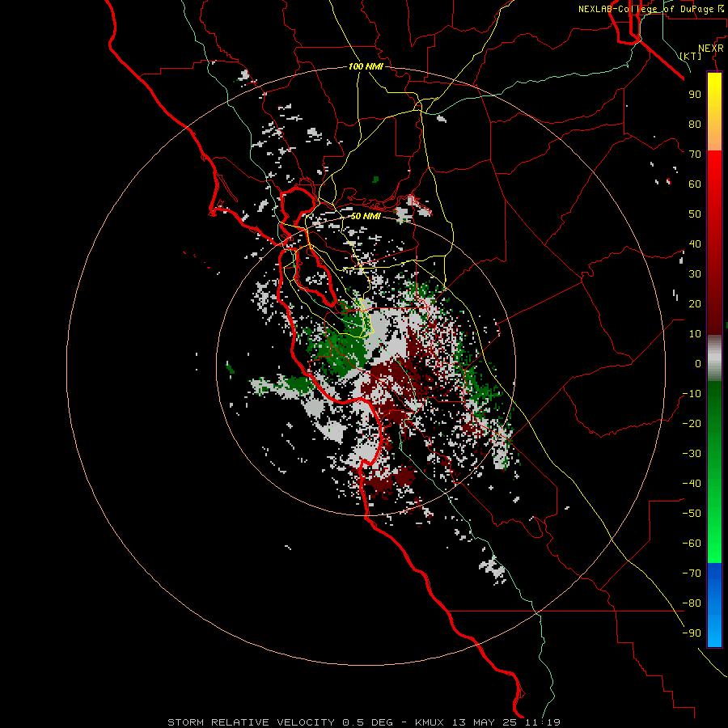Click the 50 value on velocity scale
Screen dimensions: 728x728
(695, 214)
